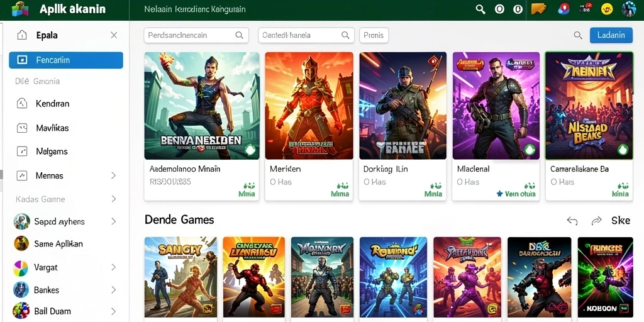
Task: Open the second Dende Games tile with red fighter
Action: pos(254,277)
